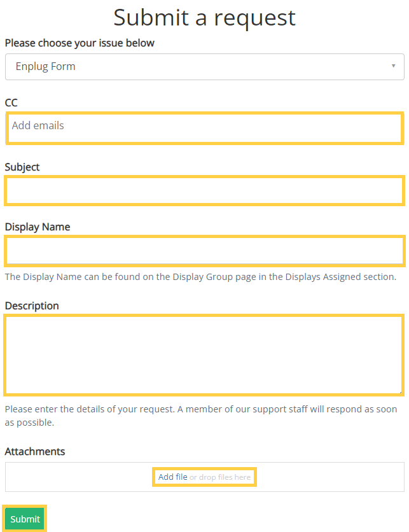The width and height of the screenshot is (409, 532).
Task: Click the support staff help text under Description
Action: click(201, 416)
